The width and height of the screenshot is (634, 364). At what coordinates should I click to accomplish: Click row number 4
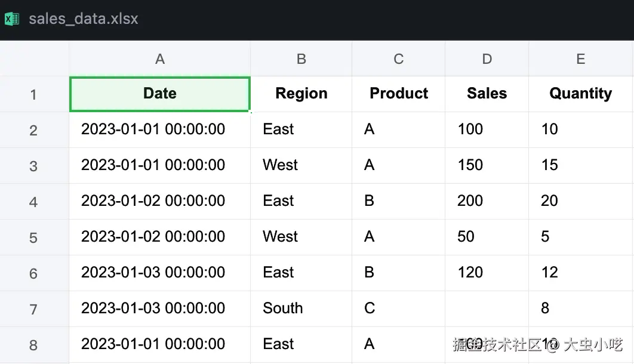click(x=33, y=202)
